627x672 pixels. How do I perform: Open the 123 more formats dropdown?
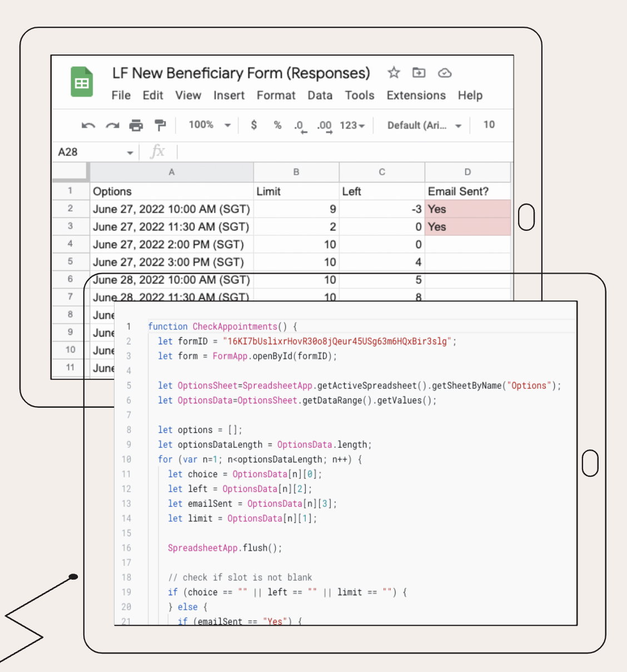pos(352,125)
